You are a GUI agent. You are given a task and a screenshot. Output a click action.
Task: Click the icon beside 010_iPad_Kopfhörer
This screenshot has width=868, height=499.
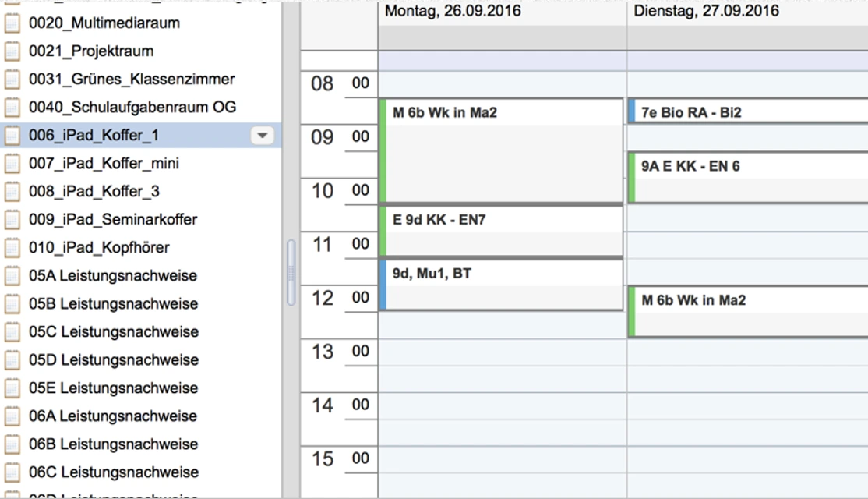[12, 248]
